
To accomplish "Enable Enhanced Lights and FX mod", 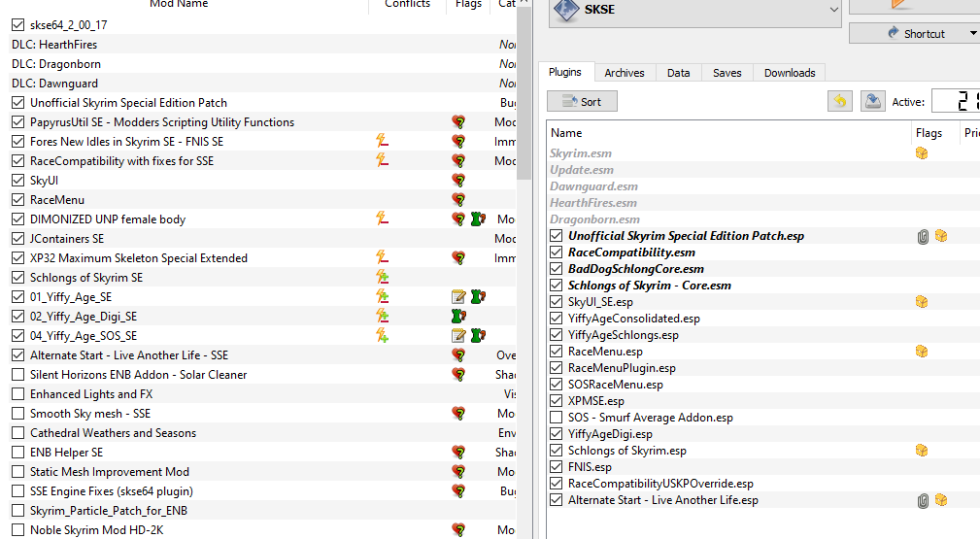I will 18,394.
